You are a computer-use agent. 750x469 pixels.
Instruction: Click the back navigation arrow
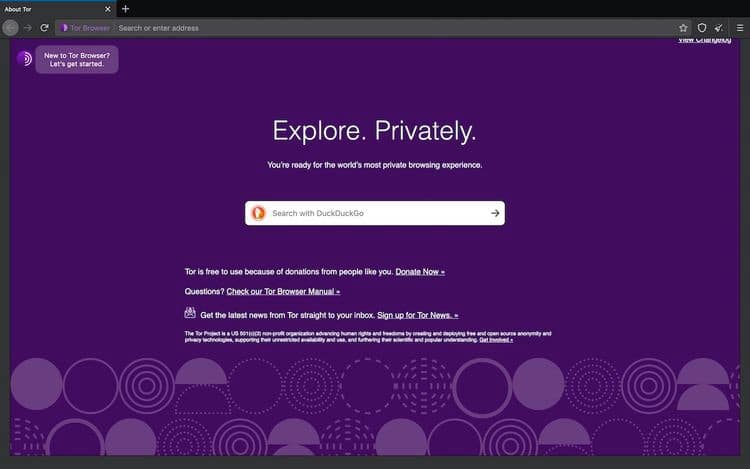coord(10,28)
